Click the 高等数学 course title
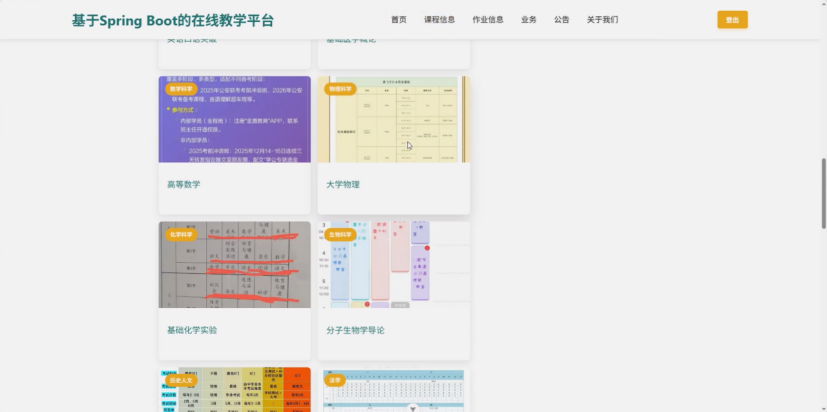The width and height of the screenshot is (827, 412). tap(184, 185)
